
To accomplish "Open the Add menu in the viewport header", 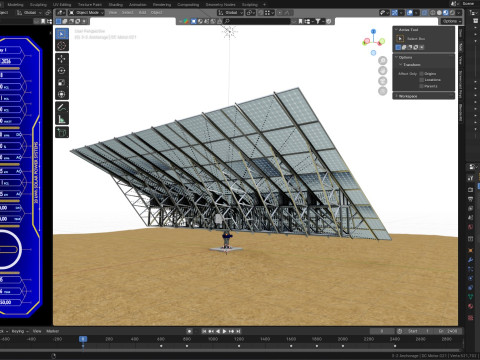I will (142, 13).
